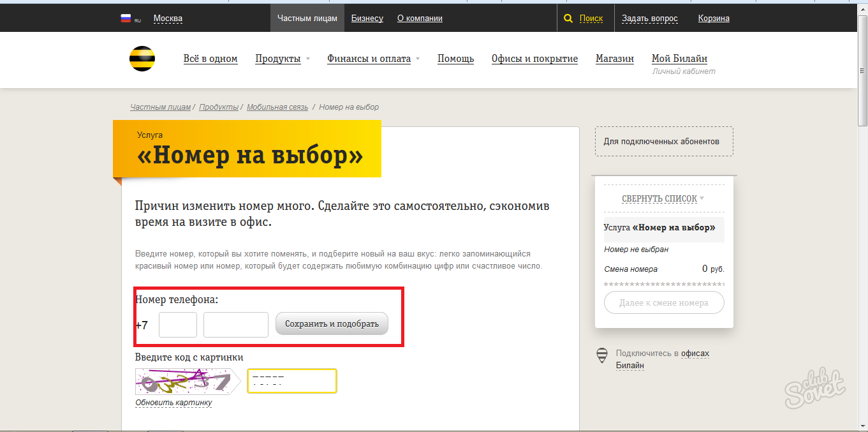Click Обновить картинку to refresh captcha
The image size is (868, 432).
pyautogui.click(x=173, y=403)
